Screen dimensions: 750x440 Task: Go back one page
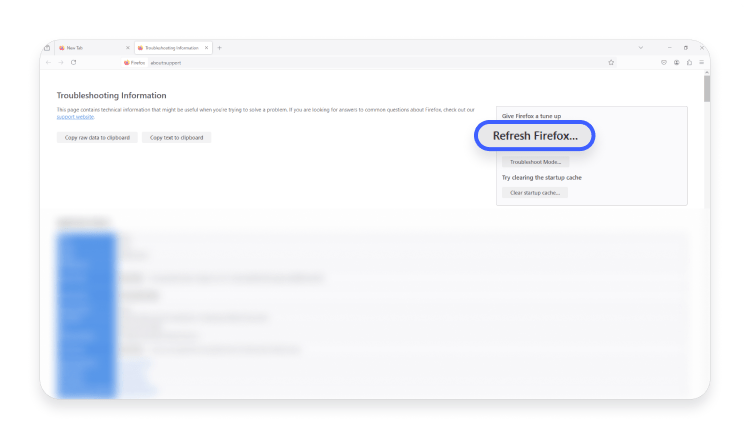coord(48,62)
